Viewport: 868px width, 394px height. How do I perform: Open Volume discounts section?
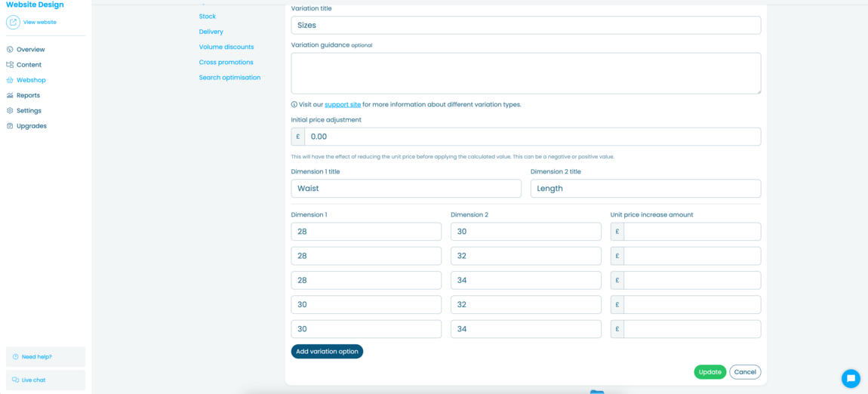[x=226, y=47]
